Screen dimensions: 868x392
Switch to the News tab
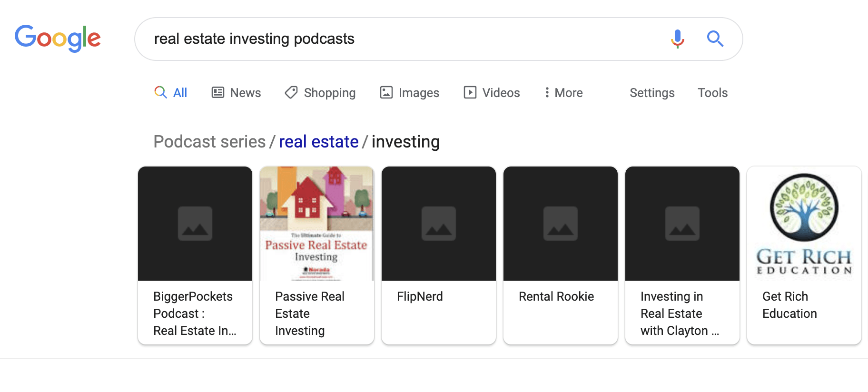coord(236,93)
